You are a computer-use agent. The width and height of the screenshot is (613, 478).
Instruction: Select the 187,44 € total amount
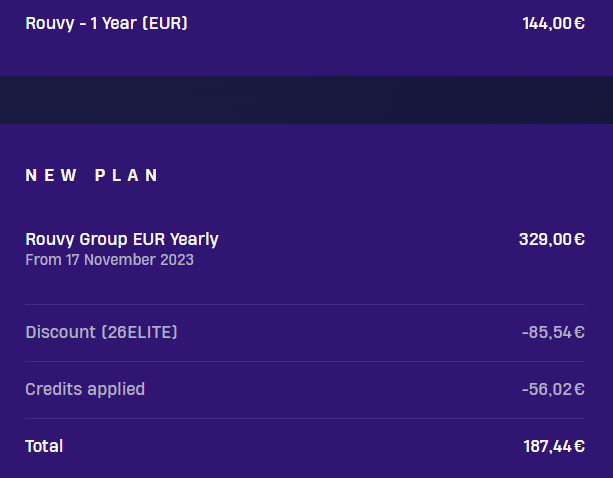[554, 446]
